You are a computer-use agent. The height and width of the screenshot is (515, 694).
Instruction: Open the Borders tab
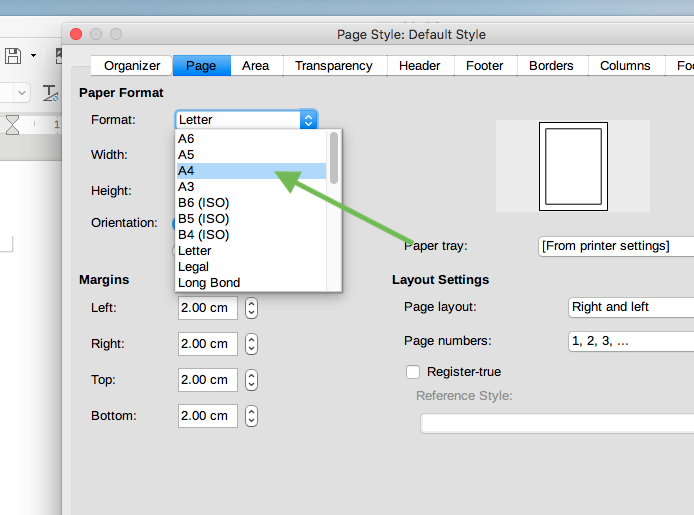[551, 66]
